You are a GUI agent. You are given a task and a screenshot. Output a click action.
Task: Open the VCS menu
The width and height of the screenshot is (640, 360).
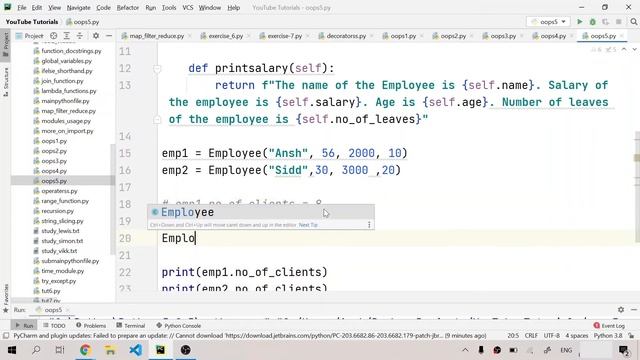point(188,8)
